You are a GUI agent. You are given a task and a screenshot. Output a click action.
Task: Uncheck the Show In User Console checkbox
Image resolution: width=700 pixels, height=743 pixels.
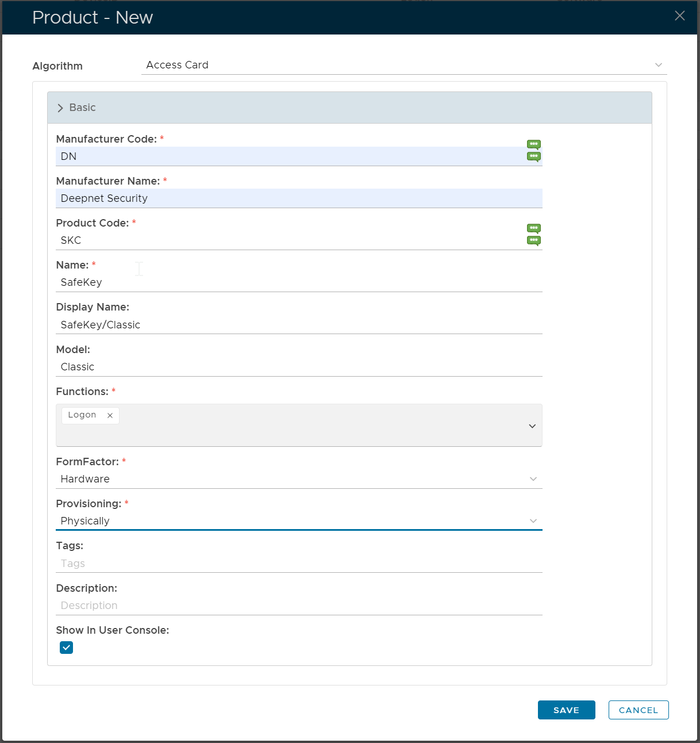coord(67,648)
